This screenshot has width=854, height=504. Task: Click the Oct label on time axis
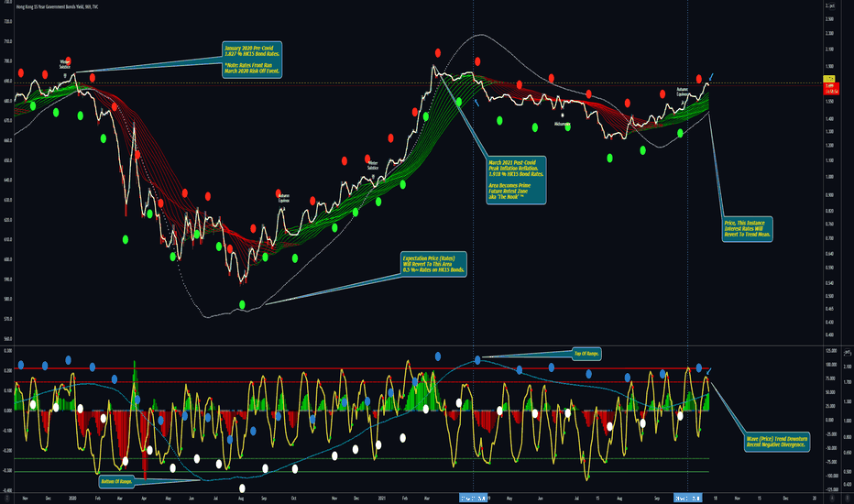click(x=293, y=498)
